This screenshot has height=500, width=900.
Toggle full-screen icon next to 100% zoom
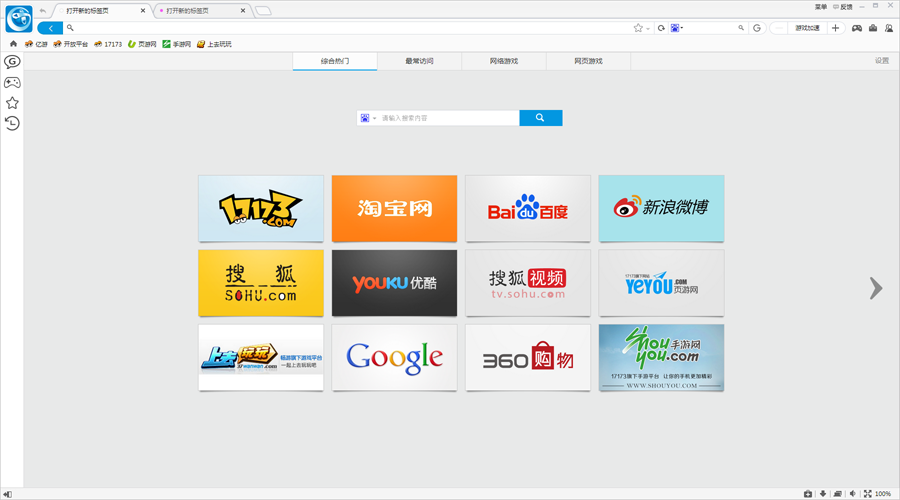point(867,493)
